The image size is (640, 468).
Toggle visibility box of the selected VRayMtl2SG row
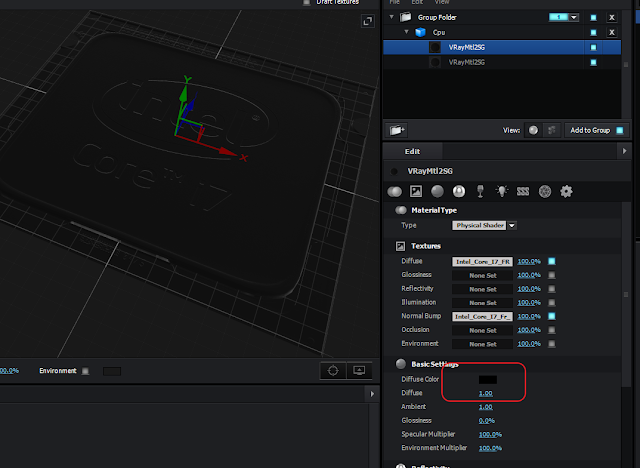593,47
